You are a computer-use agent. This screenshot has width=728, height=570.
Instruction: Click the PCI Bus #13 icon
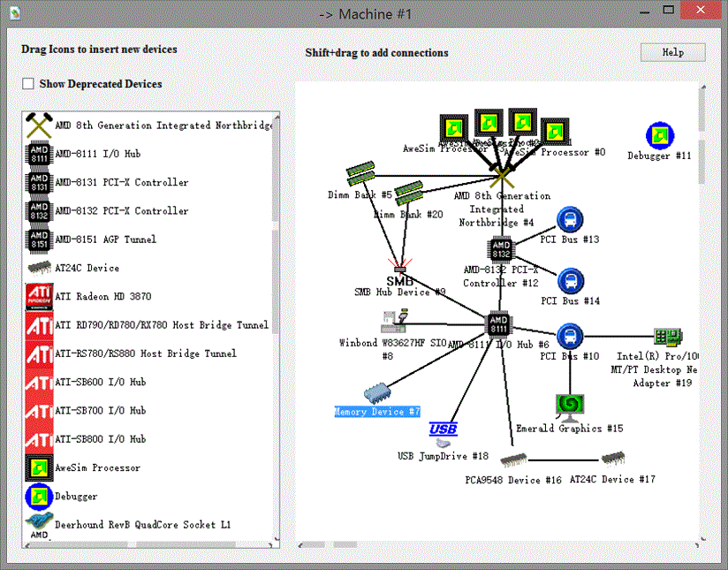click(x=570, y=220)
